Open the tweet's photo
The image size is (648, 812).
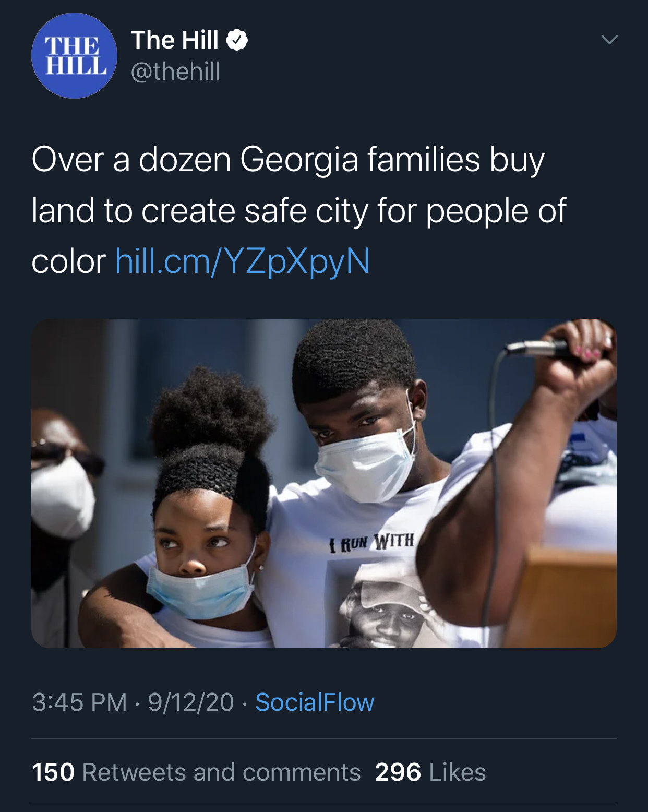click(x=324, y=483)
